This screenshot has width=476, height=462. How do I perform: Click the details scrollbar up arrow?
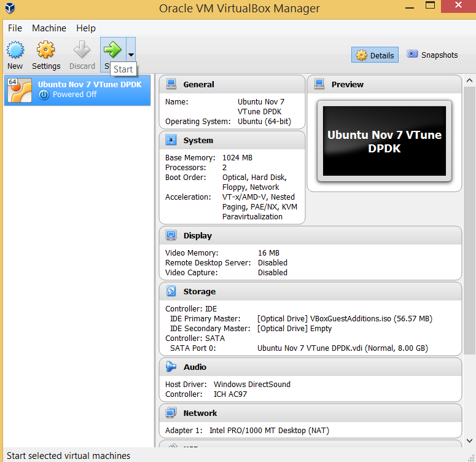click(x=469, y=80)
